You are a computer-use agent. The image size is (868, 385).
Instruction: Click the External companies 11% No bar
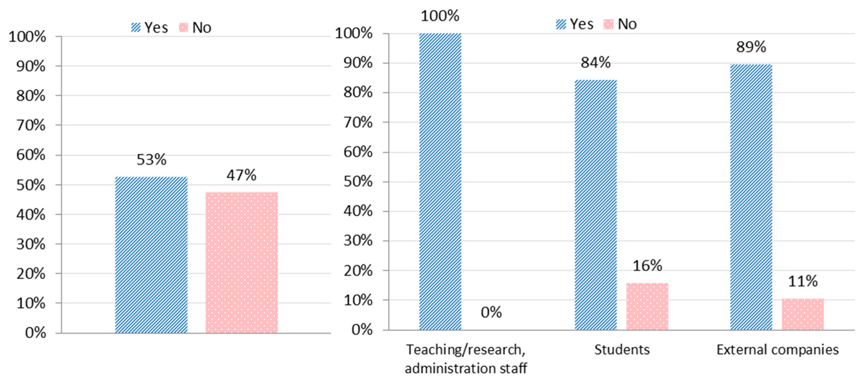click(803, 314)
